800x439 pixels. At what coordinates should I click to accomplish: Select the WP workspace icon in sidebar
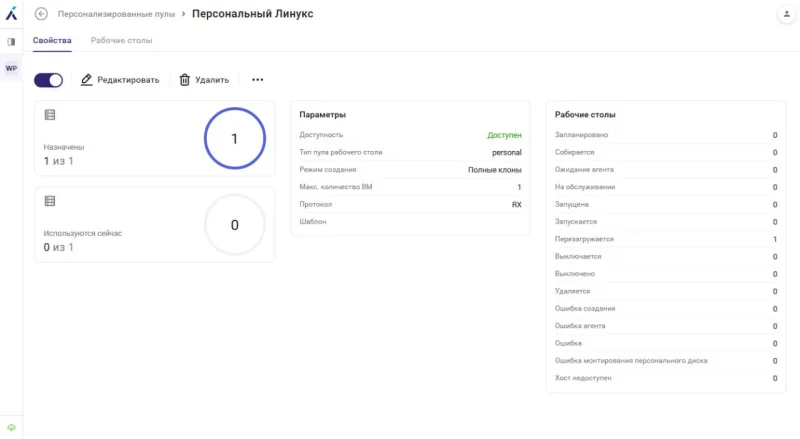(x=11, y=68)
